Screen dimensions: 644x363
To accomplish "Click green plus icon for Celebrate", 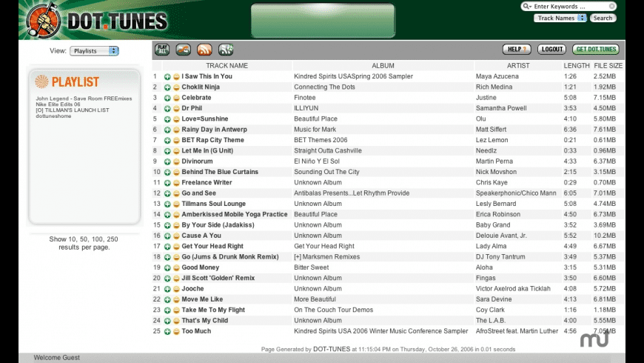I will (167, 99).
